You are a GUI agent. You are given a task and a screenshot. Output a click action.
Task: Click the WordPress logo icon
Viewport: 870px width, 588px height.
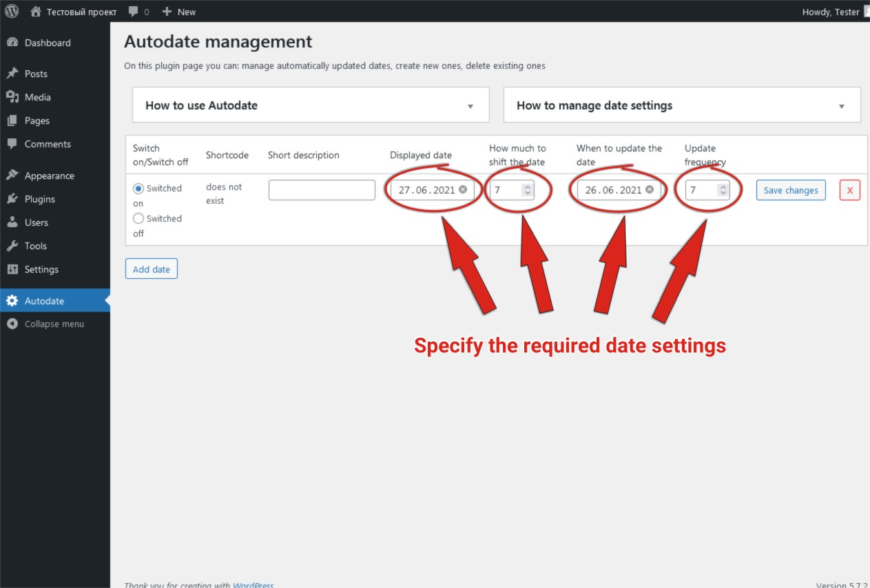pyautogui.click(x=12, y=12)
